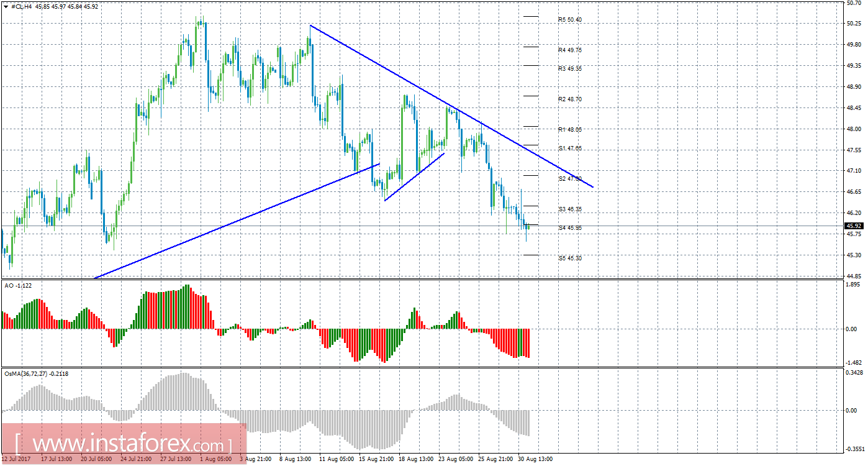Click the 8 Aug 13:00 time label
Screen dimensions: 868x466
(296, 460)
